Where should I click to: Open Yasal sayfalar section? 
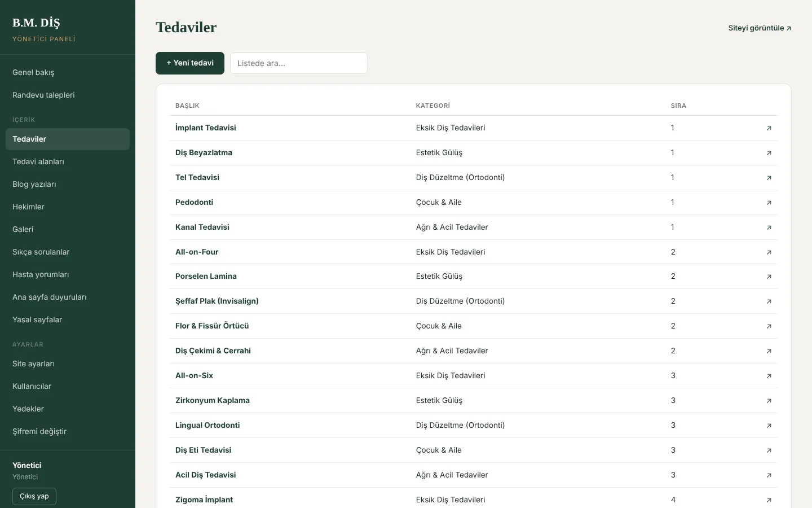click(x=68, y=319)
